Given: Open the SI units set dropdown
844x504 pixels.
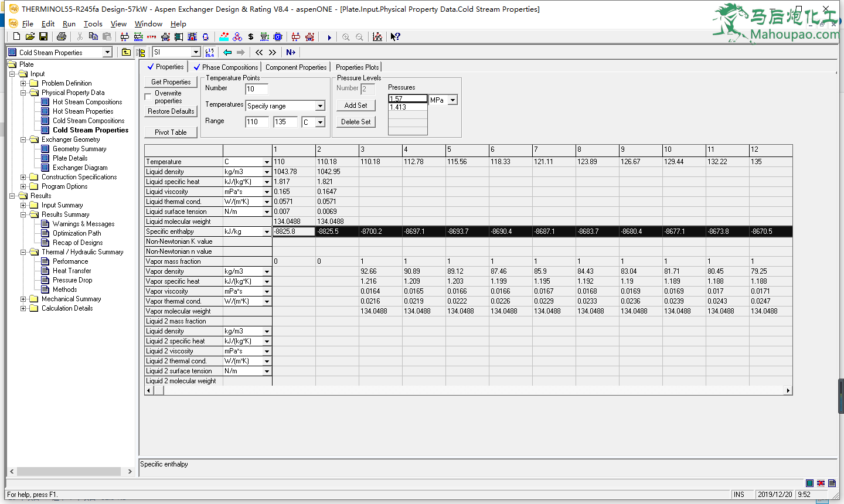Looking at the screenshot, I should click(196, 52).
